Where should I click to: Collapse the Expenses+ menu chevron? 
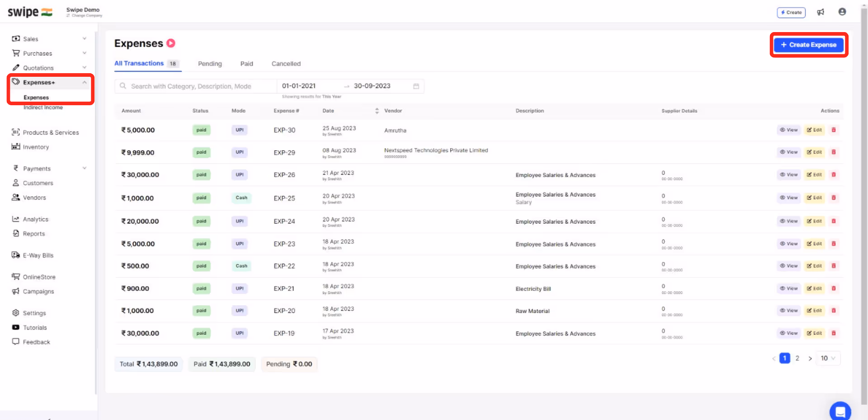85,82
